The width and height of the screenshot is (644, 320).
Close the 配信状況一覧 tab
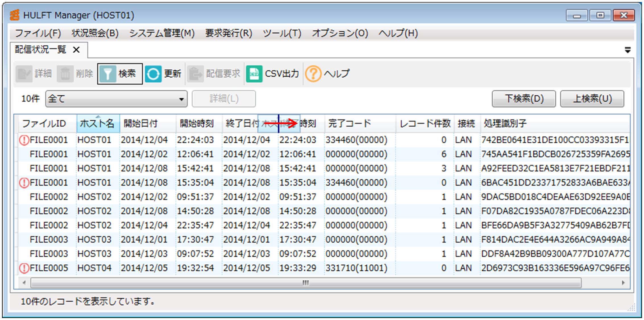[x=76, y=50]
